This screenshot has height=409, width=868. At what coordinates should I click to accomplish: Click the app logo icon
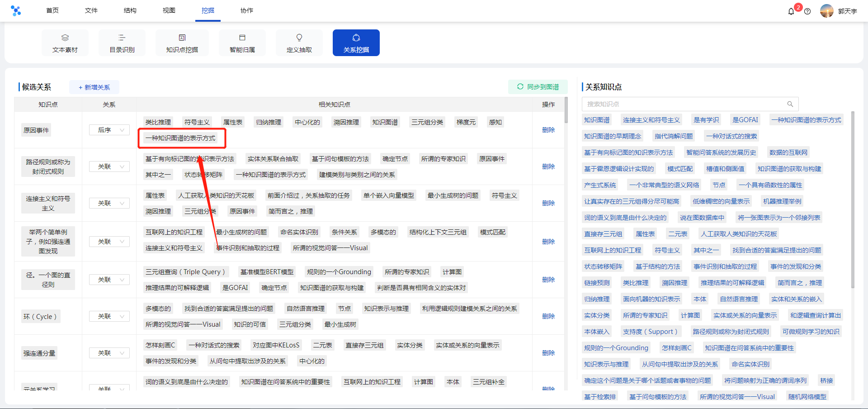point(16,10)
